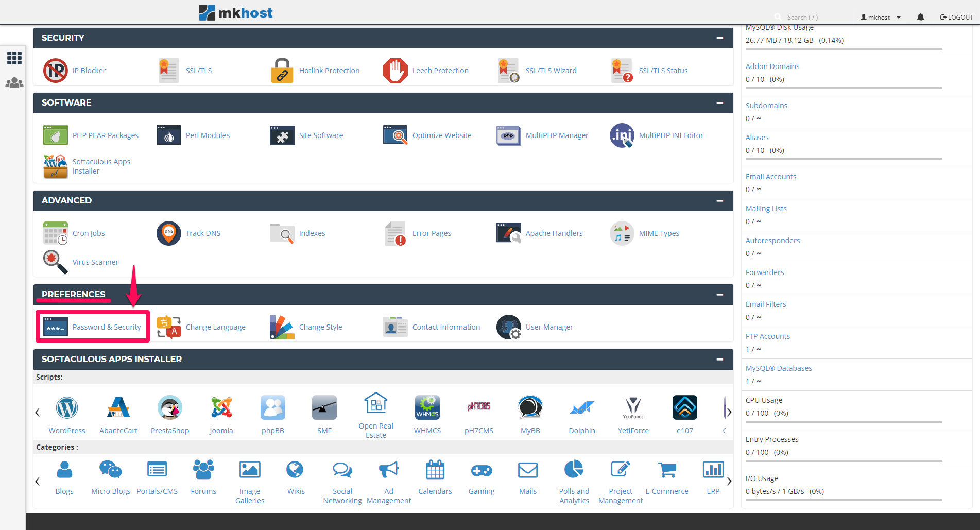
Task: Open the Leech Protection hand icon
Action: (395, 71)
